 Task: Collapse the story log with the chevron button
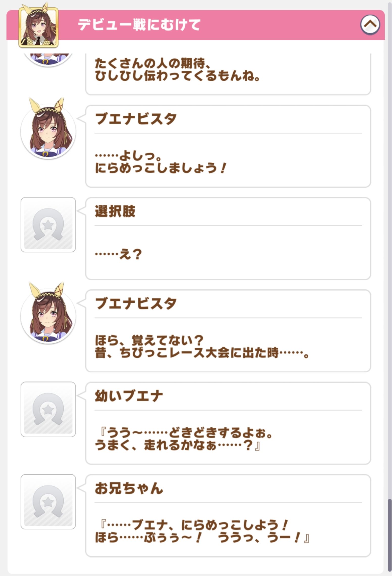[370, 25]
